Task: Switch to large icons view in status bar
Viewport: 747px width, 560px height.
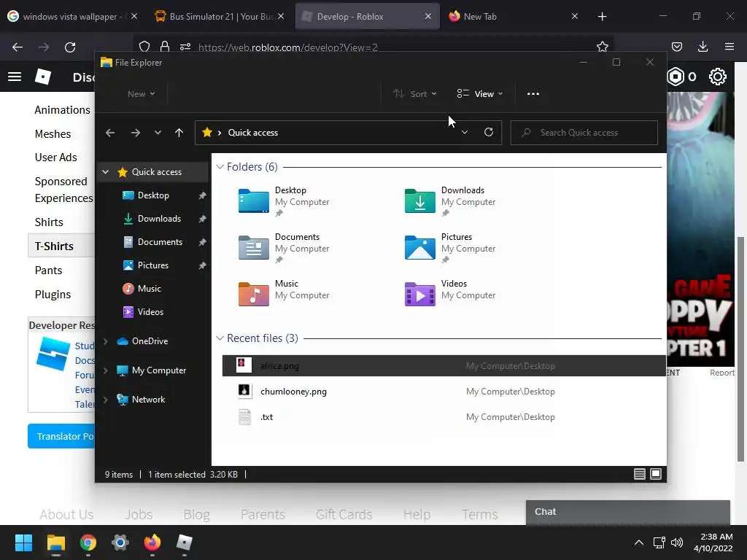Action: [x=656, y=474]
